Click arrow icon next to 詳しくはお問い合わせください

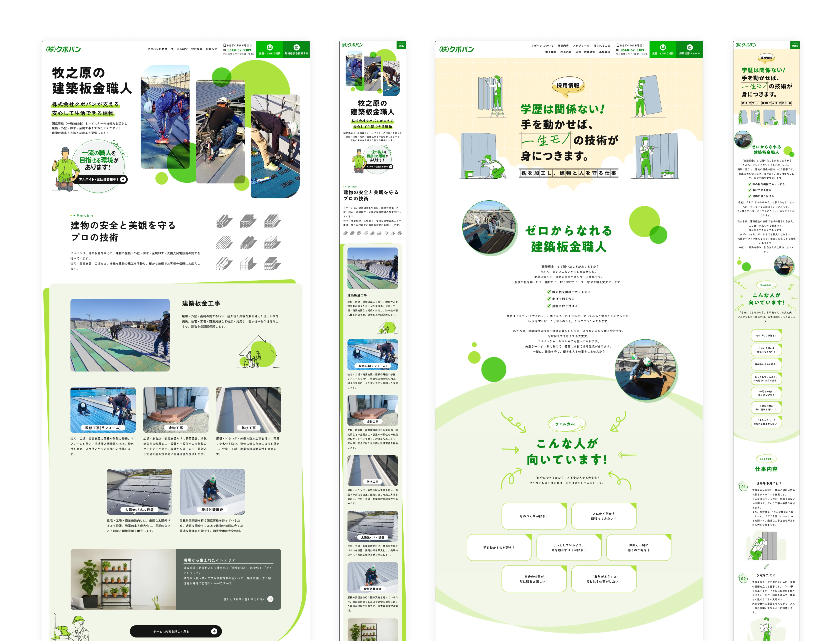(270, 599)
